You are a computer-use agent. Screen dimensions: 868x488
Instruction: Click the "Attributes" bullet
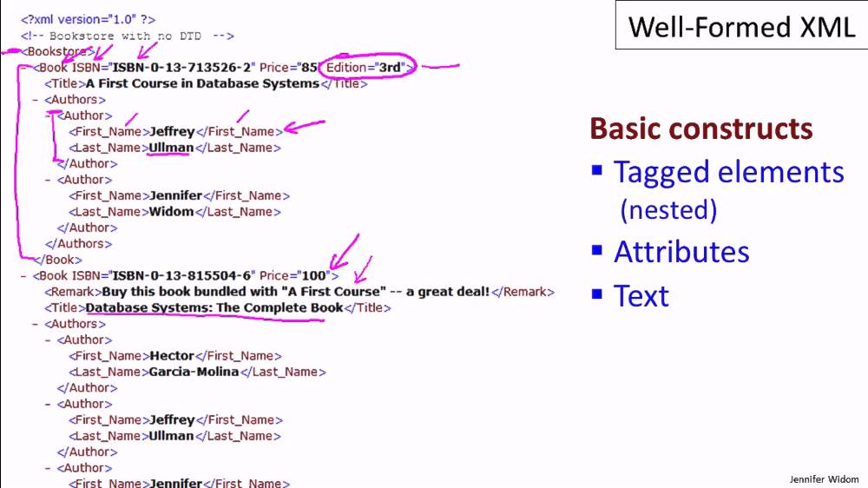pyautogui.click(x=681, y=252)
